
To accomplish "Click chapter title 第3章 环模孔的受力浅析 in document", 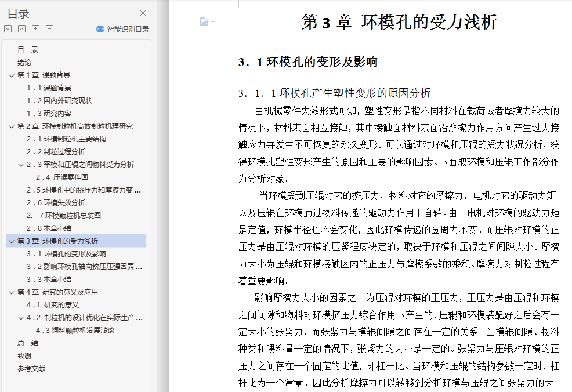I will [399, 22].
